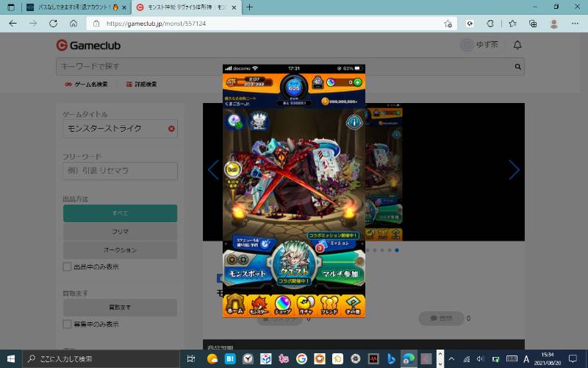Screen dimensions: 588x368
Task: Open browser collections
Action: tap(533, 24)
